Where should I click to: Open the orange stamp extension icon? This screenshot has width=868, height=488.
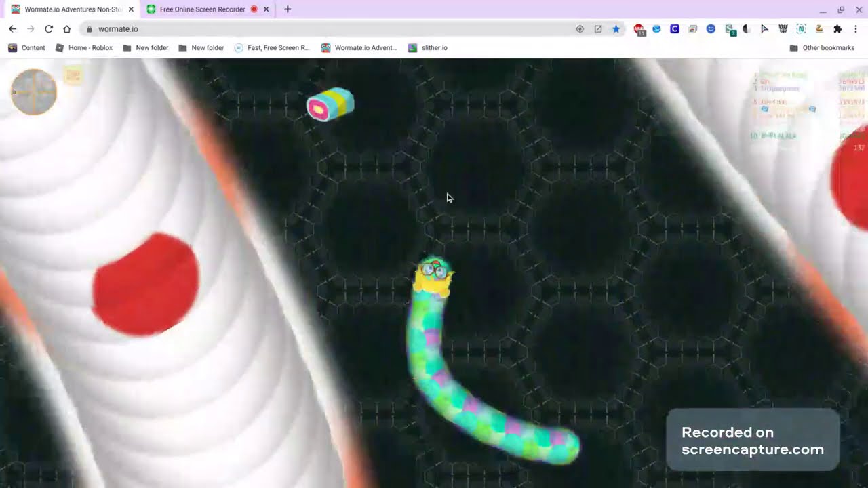coord(819,29)
